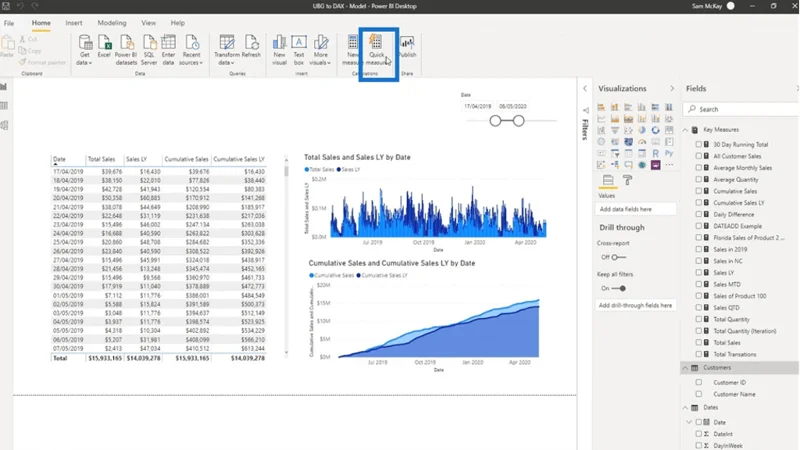
Task: Open Recent sources list
Action: [x=191, y=50]
